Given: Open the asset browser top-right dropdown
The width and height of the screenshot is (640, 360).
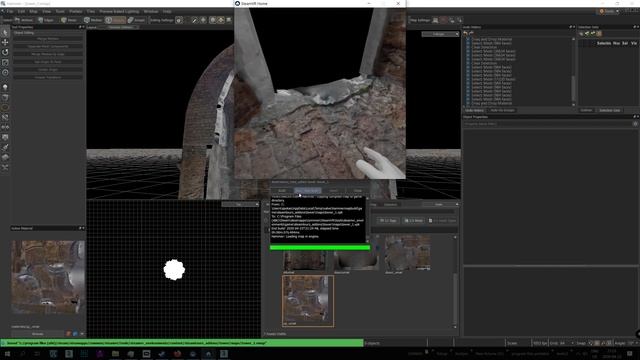Looking at the screenshot, I should point(440,204).
